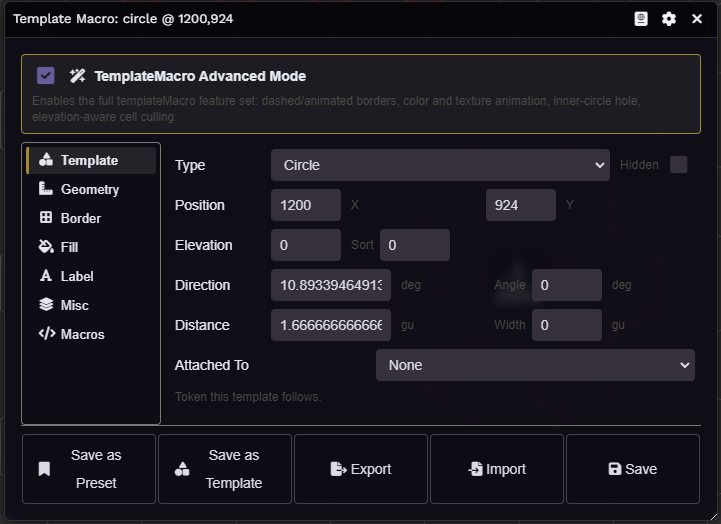Open the Label tab
The width and height of the screenshot is (721, 524).
pyautogui.click(x=91, y=276)
